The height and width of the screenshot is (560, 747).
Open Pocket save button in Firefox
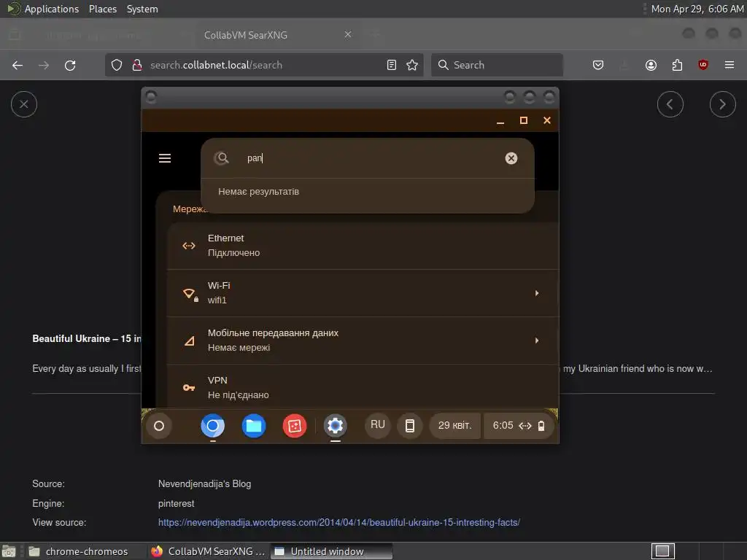598,65
